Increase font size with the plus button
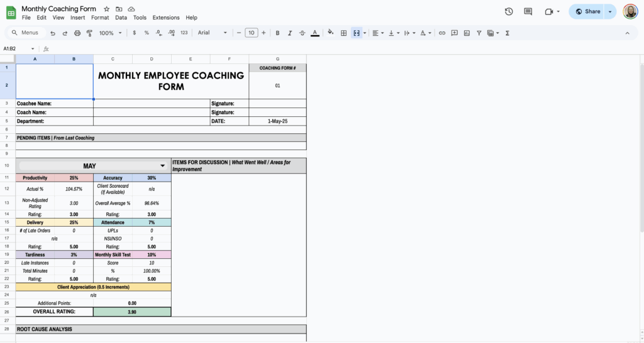Screen dimensions: 644x343 [x=264, y=33]
